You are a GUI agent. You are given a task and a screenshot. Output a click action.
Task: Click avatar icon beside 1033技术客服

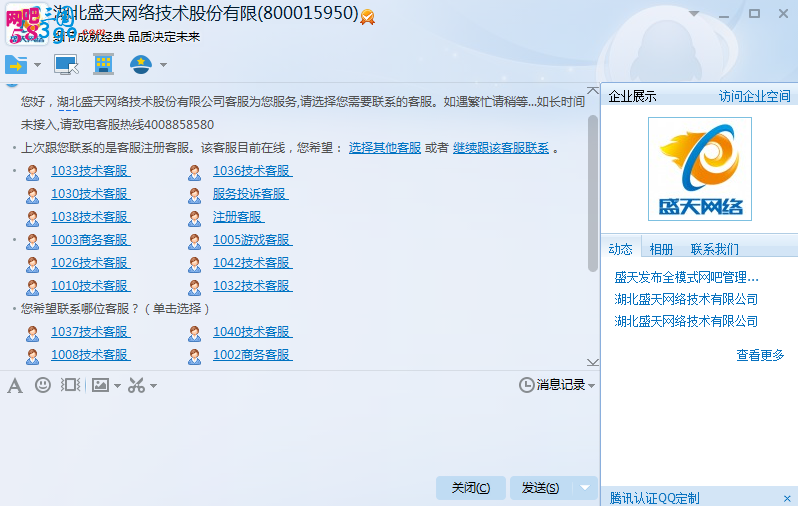point(33,173)
